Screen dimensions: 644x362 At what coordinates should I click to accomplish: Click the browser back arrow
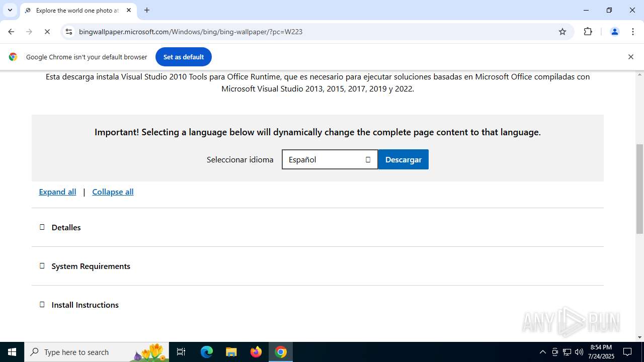(11, 32)
